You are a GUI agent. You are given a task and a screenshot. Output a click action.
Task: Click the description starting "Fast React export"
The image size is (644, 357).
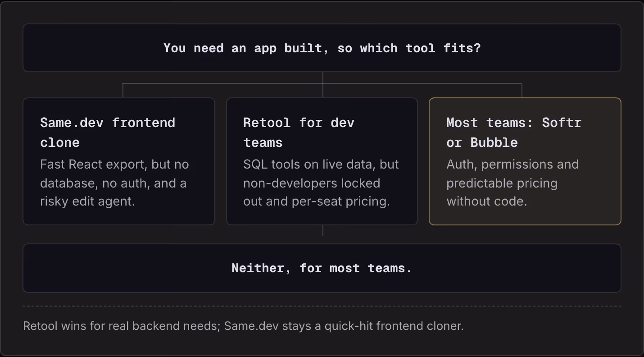114,183
